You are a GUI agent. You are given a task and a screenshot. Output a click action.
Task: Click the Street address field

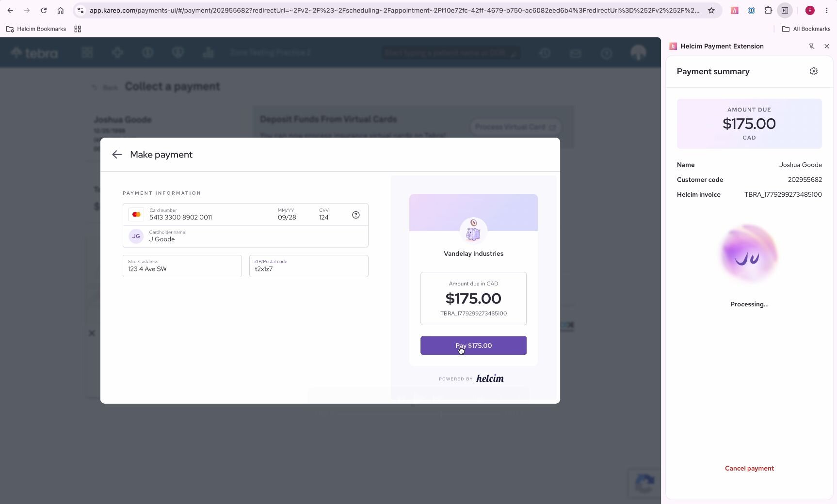click(182, 266)
